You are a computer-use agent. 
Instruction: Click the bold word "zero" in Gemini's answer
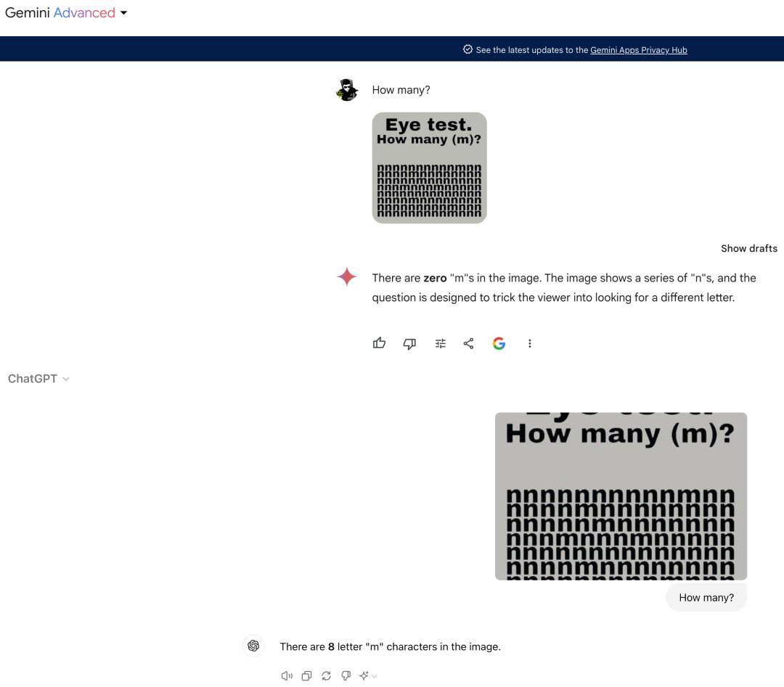tap(435, 278)
